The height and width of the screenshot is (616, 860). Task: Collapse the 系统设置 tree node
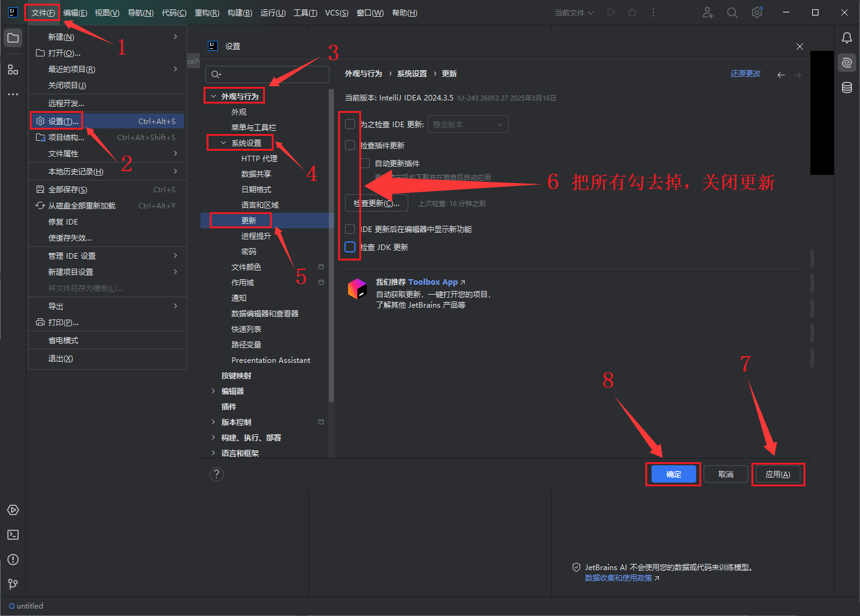[x=223, y=143]
